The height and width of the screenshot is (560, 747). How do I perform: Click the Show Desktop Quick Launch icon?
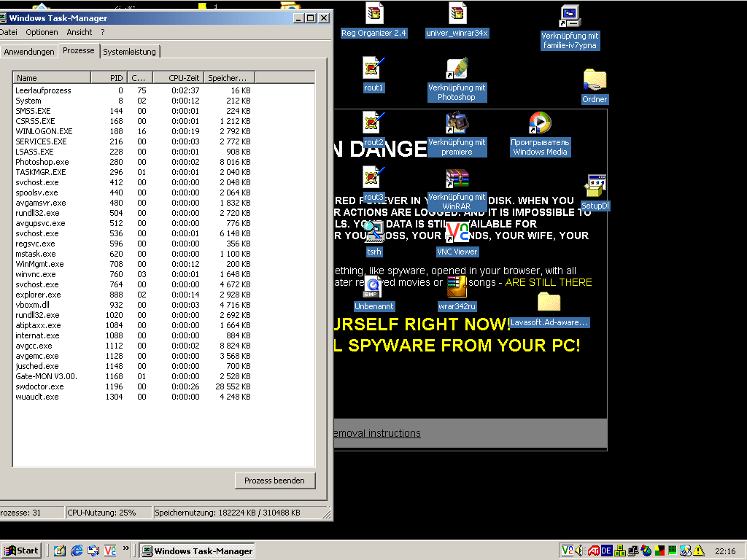[x=60, y=551]
